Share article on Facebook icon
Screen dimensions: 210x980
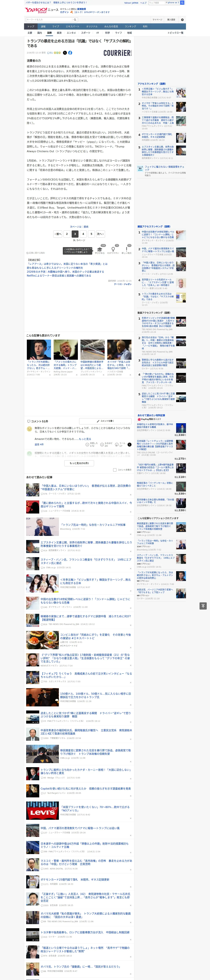pos(70,53)
